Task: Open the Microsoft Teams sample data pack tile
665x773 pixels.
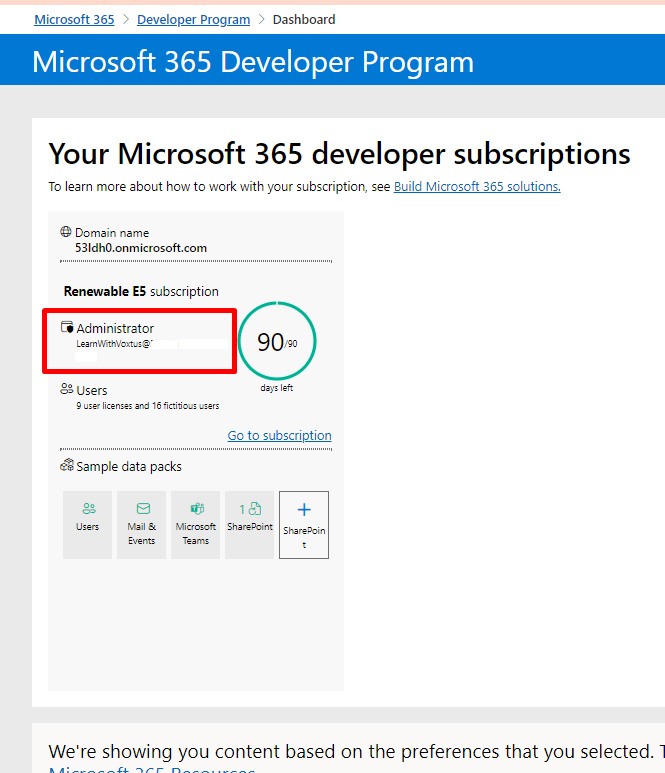Action: coord(196,525)
